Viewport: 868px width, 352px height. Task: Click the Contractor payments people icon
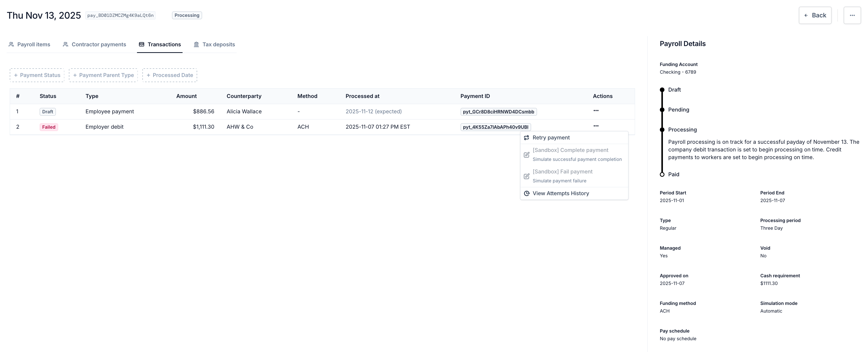click(65, 45)
